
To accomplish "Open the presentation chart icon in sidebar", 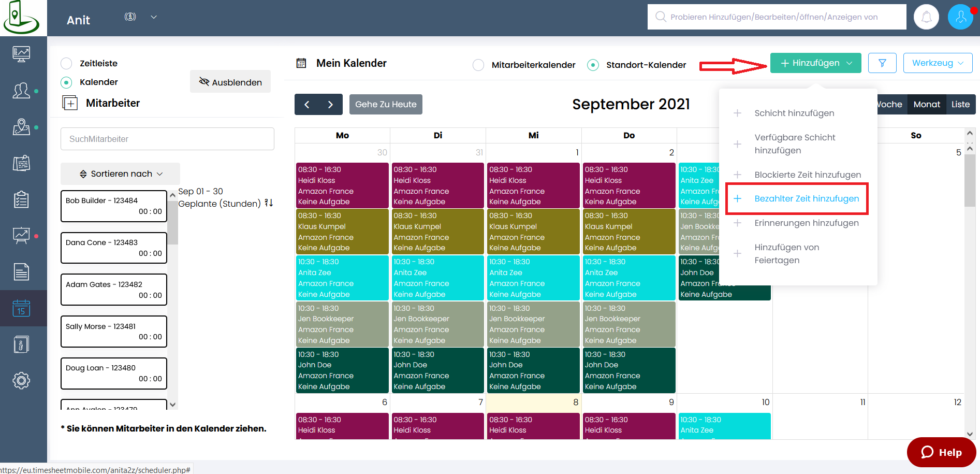I will point(21,236).
